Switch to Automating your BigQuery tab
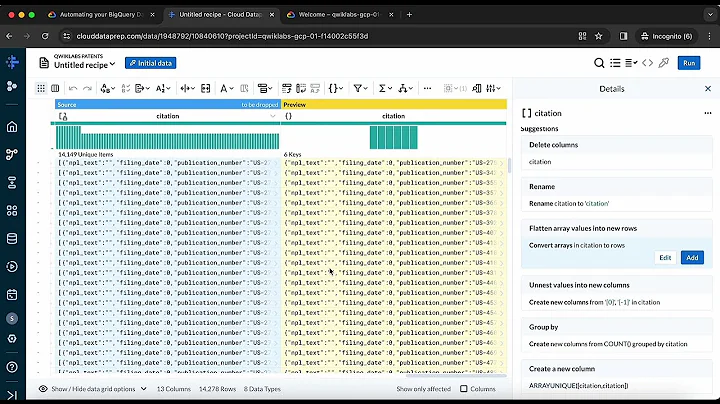This screenshot has width=720, height=404. [101, 15]
